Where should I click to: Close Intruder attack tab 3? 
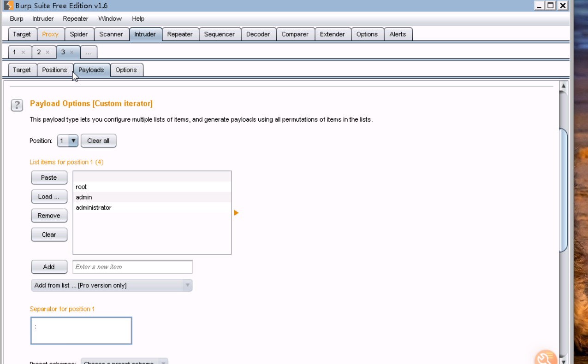point(71,52)
